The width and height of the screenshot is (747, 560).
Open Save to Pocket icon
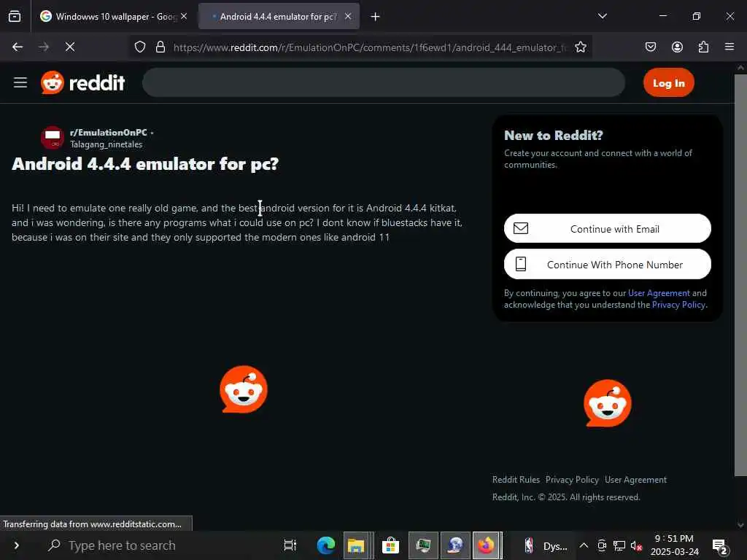650,47
